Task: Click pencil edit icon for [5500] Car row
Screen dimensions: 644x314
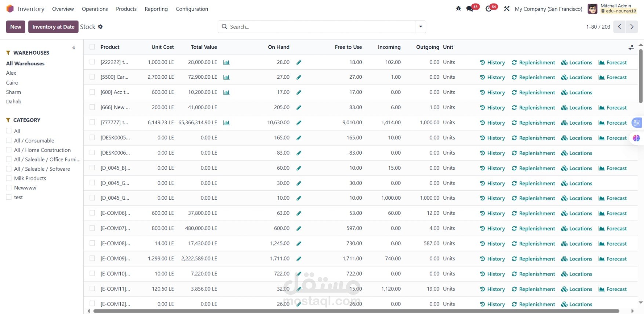Action: 299,77
